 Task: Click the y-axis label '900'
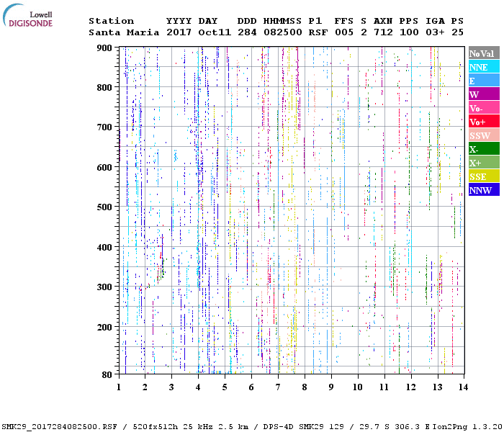tap(104, 48)
